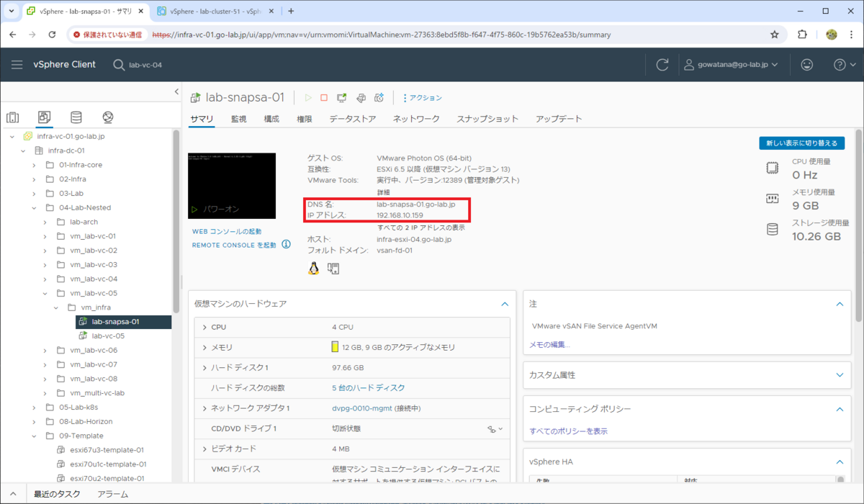Select the lab-vc-05 VM in tree

tap(108, 336)
